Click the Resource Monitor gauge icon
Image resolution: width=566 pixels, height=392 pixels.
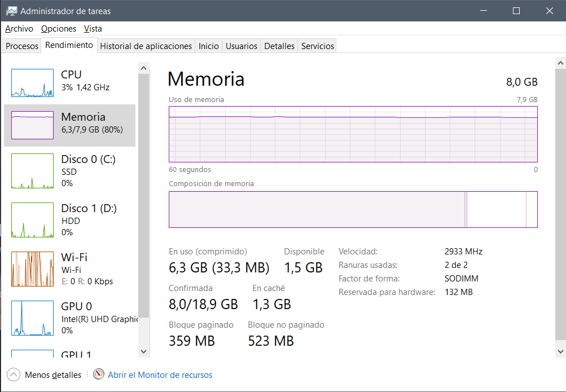pyautogui.click(x=99, y=375)
